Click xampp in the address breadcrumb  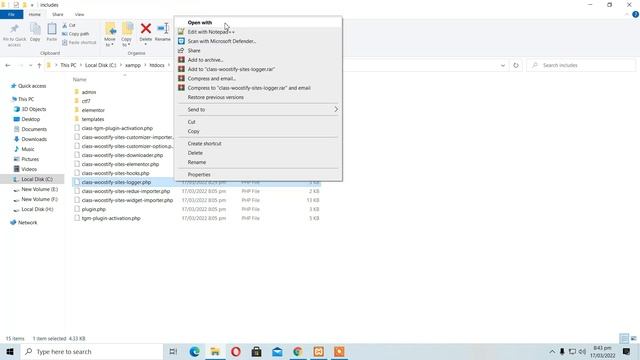[133, 65]
